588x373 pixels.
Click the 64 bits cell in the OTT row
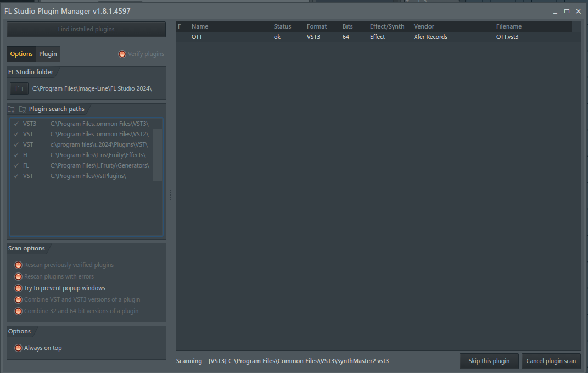[x=346, y=37]
